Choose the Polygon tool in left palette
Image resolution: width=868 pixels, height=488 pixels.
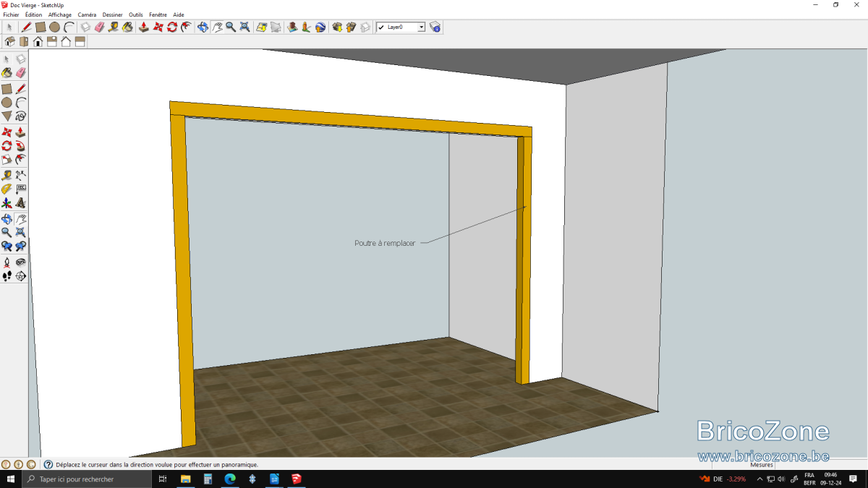click(7, 116)
